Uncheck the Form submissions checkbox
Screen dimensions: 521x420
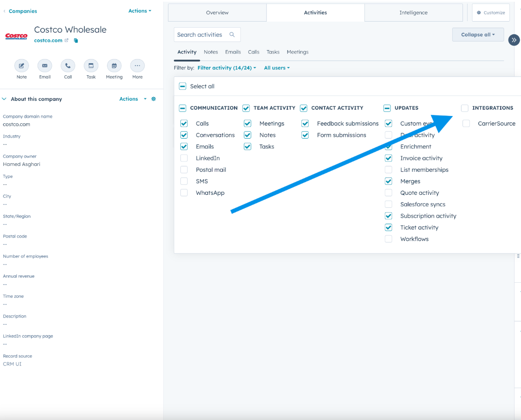coord(305,135)
